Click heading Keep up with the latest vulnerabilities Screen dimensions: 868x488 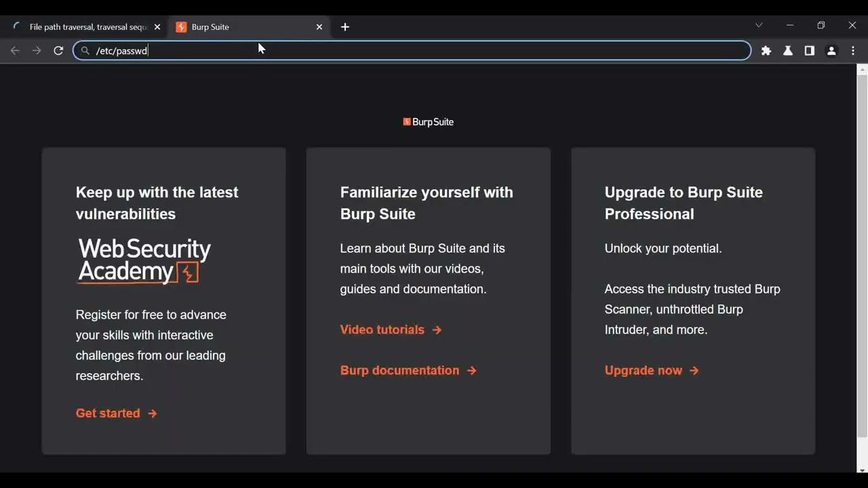click(x=157, y=203)
